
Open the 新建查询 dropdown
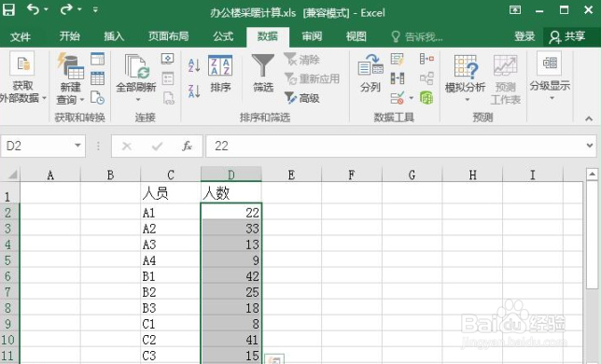coord(70,78)
